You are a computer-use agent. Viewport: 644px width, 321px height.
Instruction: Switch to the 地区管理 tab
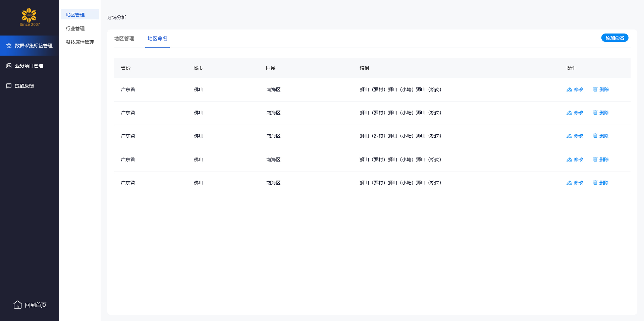point(124,39)
